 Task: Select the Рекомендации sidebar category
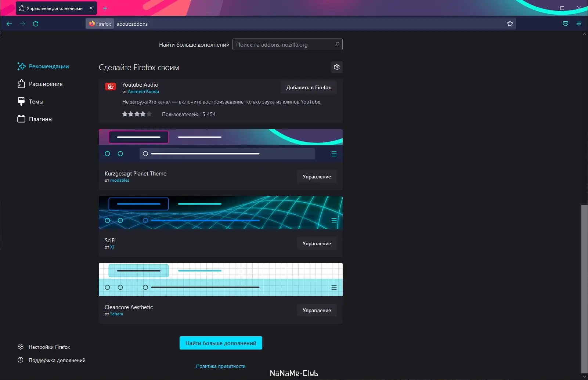(x=43, y=66)
